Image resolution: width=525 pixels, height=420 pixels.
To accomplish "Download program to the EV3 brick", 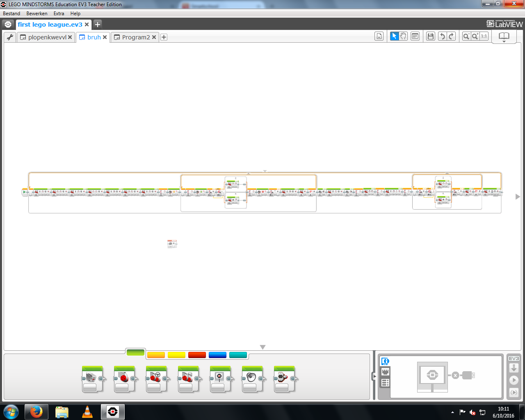I will point(514,368).
